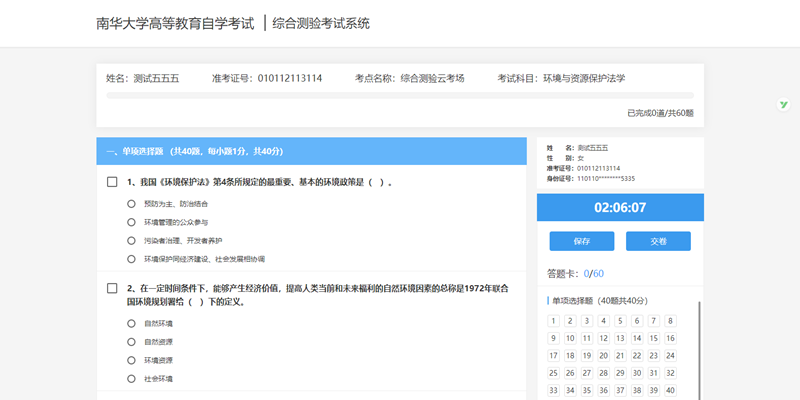Go to question 8 in answer card
The height and width of the screenshot is (400, 800).
pos(670,321)
